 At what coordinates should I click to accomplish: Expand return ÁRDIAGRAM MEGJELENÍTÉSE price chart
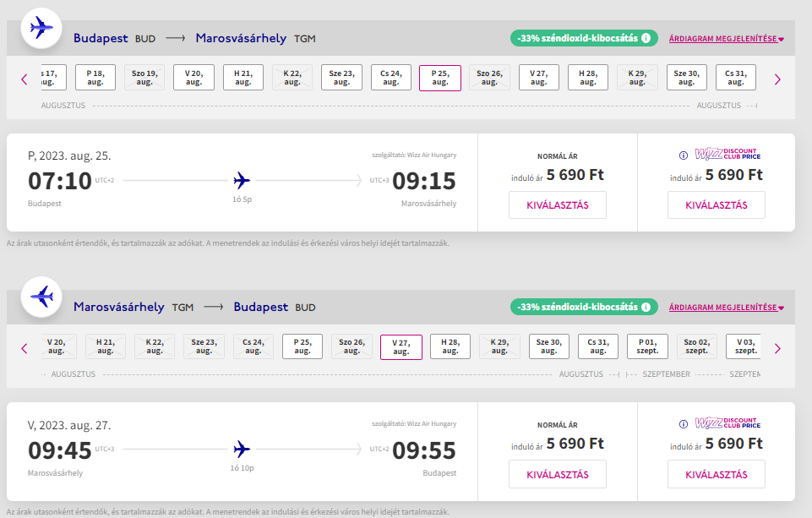[726, 308]
